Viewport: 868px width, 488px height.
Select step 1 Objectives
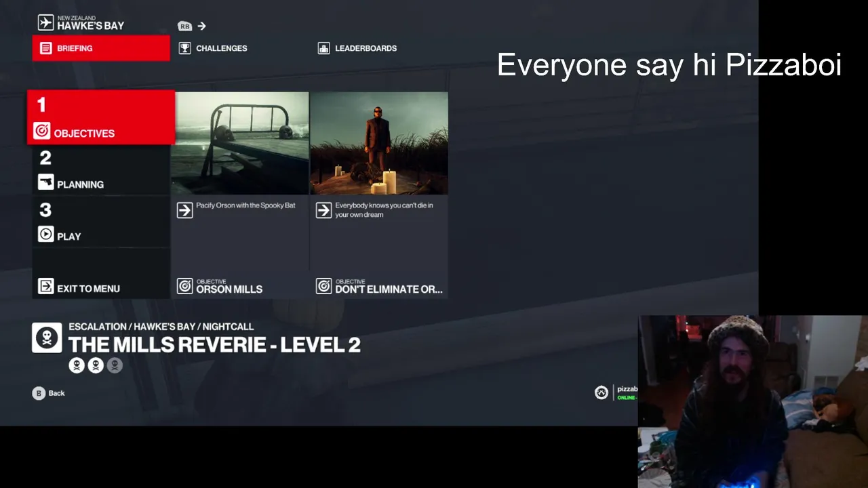point(101,117)
